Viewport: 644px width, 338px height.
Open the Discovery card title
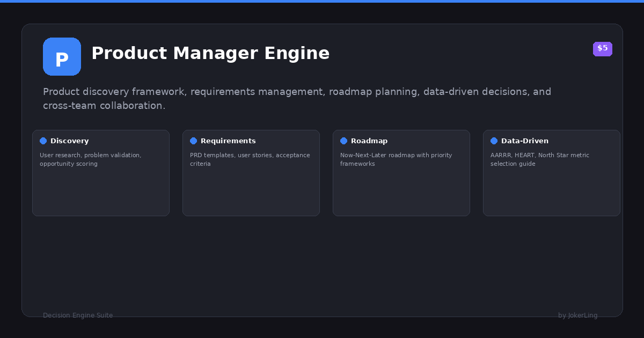(70, 141)
